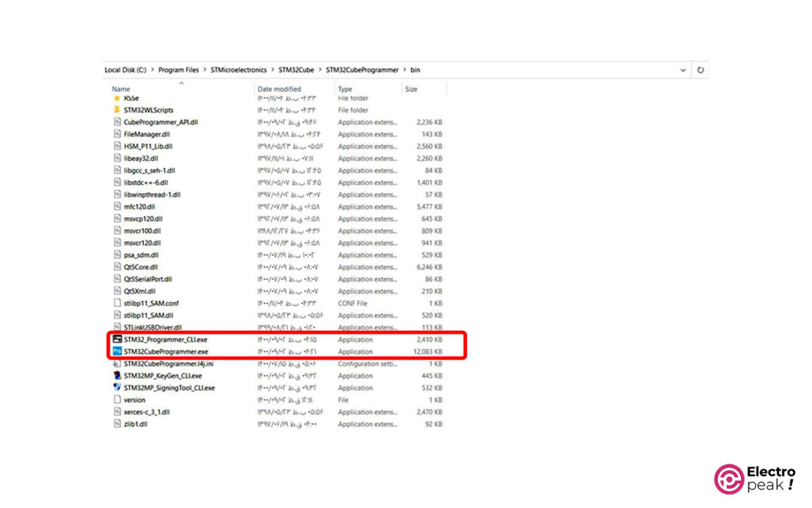Click the refresh button beside address bar
The height and width of the screenshot is (508, 812).
click(x=700, y=70)
